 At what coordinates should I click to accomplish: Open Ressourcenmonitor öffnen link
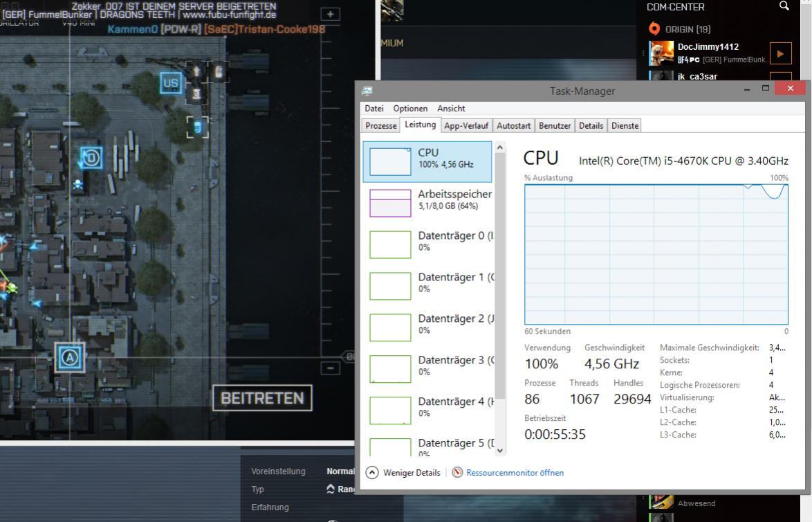pyautogui.click(x=515, y=473)
